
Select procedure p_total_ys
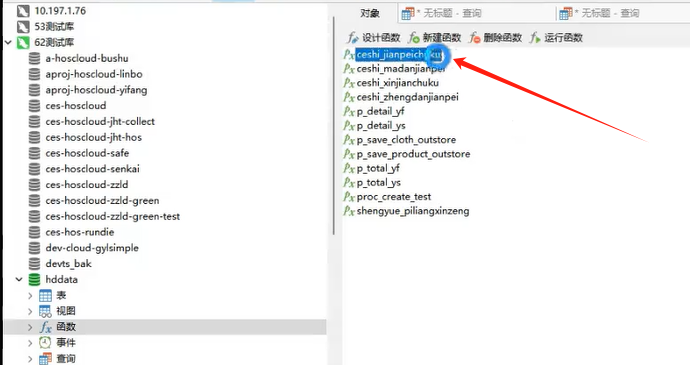tap(378, 182)
